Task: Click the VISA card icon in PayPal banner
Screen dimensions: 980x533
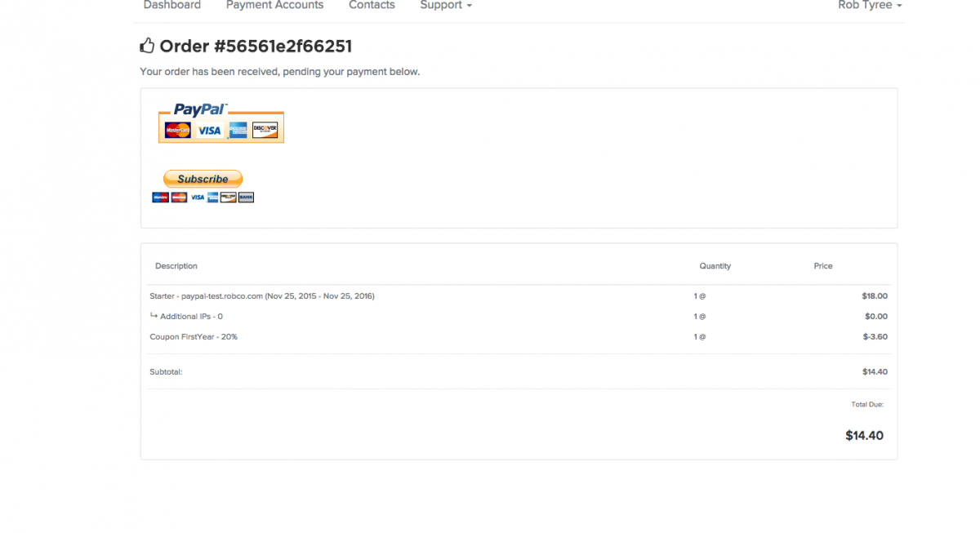Action: [x=209, y=130]
